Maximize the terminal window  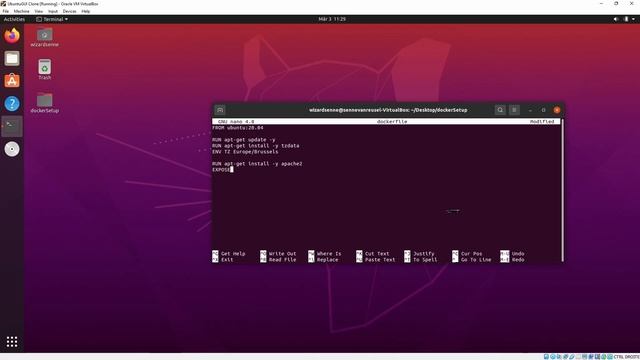pos(543,110)
